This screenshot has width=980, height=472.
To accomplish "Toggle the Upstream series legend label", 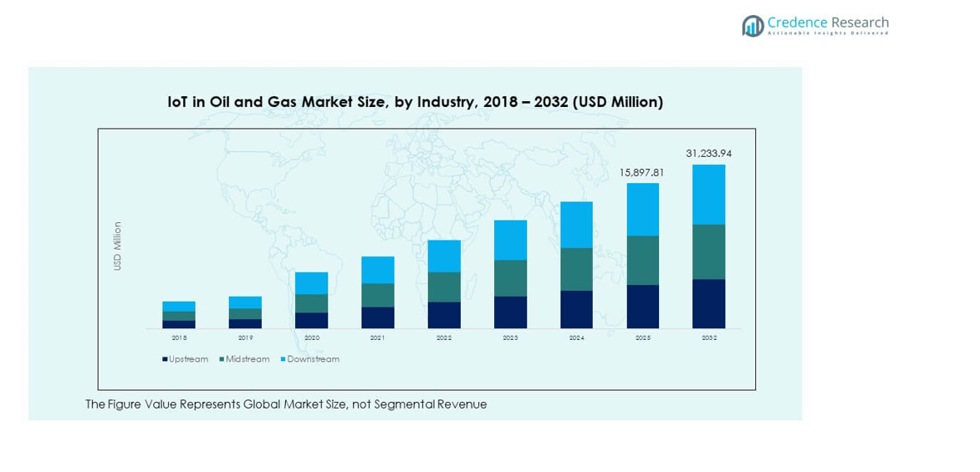I will [x=188, y=359].
